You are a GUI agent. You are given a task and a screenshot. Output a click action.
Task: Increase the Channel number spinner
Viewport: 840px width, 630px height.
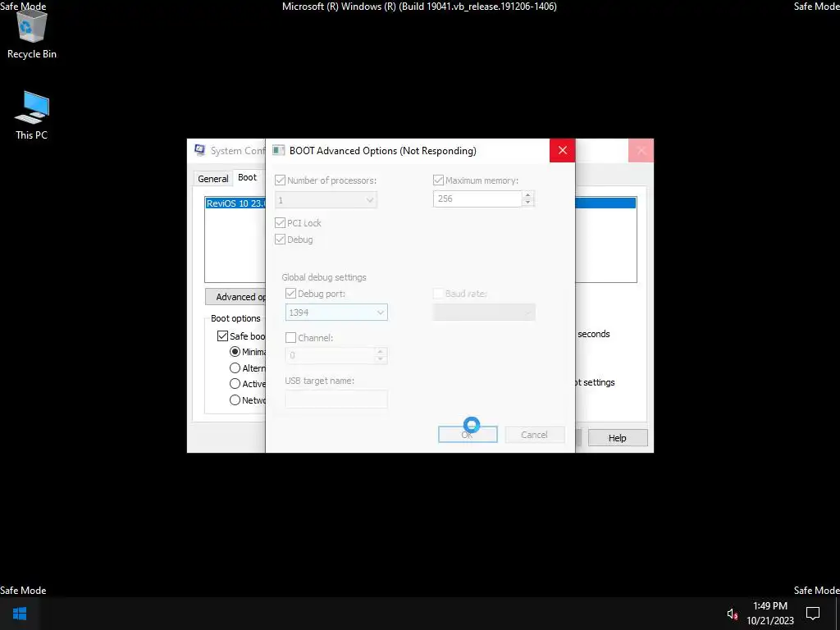click(381, 351)
